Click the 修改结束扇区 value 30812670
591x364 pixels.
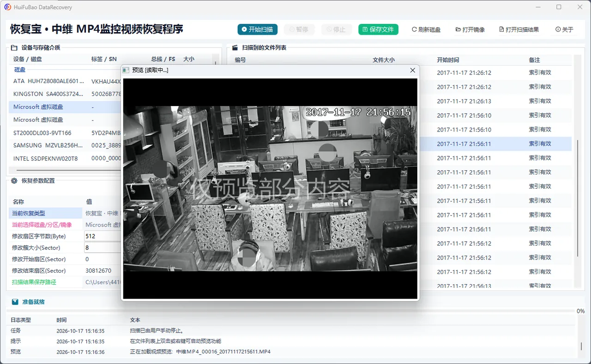pyautogui.click(x=98, y=271)
